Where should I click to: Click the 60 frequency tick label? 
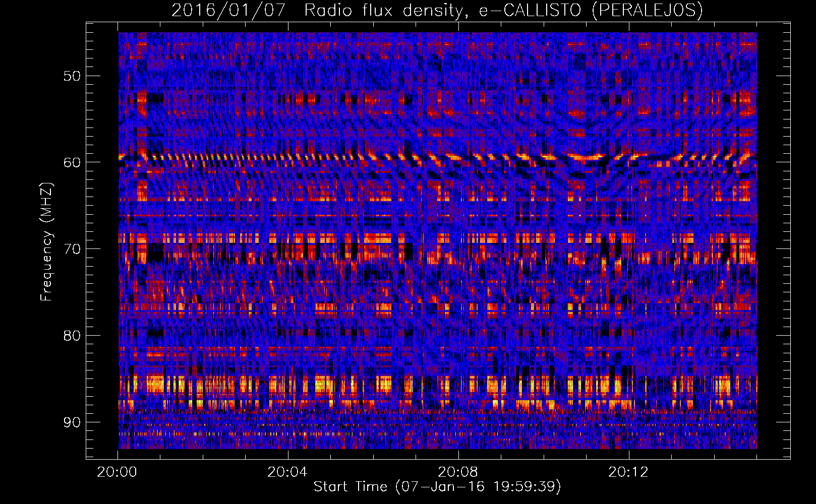point(72,162)
